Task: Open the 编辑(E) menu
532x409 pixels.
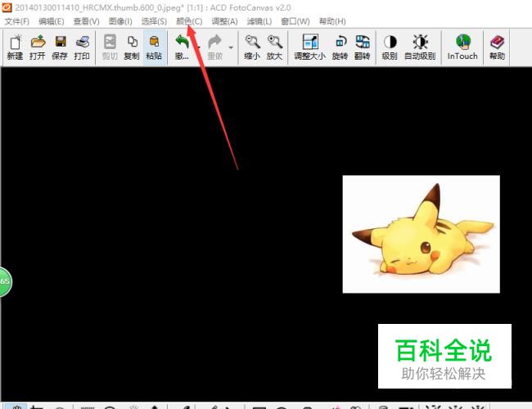Action: coord(52,21)
